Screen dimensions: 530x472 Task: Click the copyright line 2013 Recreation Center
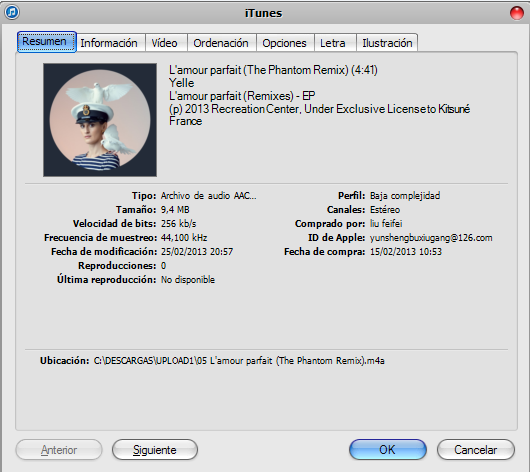click(319, 115)
